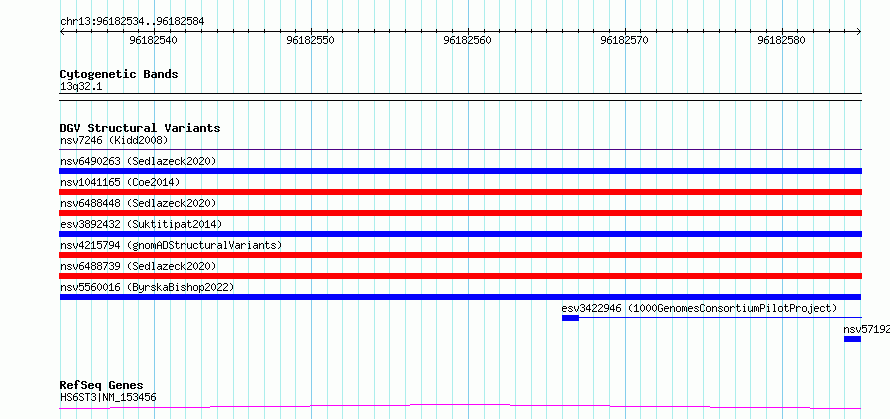Click ruler tick label 96182560
Image resolution: width=890 pixels, height=419 pixels.
468,40
